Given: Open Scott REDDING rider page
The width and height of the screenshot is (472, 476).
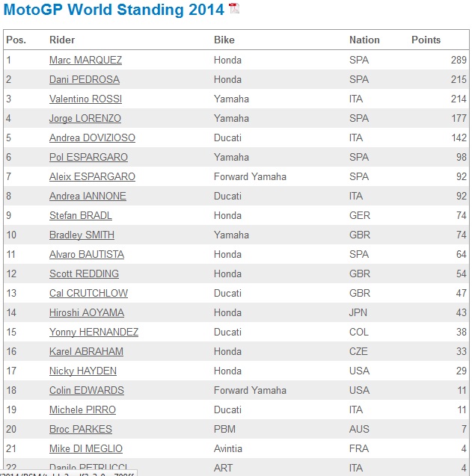Looking at the screenshot, I should coord(85,273).
